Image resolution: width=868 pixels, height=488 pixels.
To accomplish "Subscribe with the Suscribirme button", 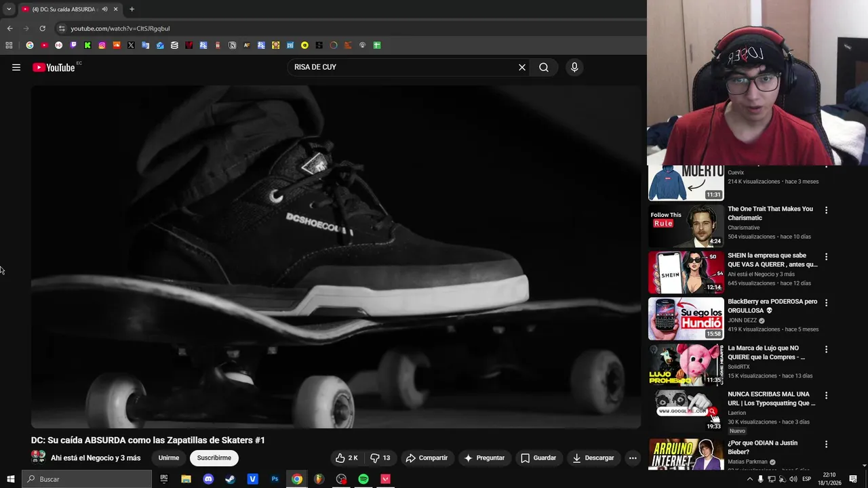I will [214, 458].
